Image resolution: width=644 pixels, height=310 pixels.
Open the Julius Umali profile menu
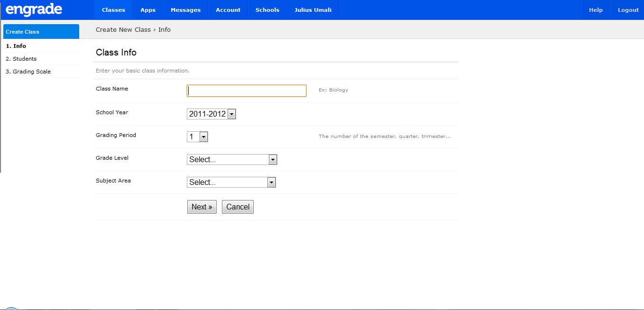click(x=313, y=9)
